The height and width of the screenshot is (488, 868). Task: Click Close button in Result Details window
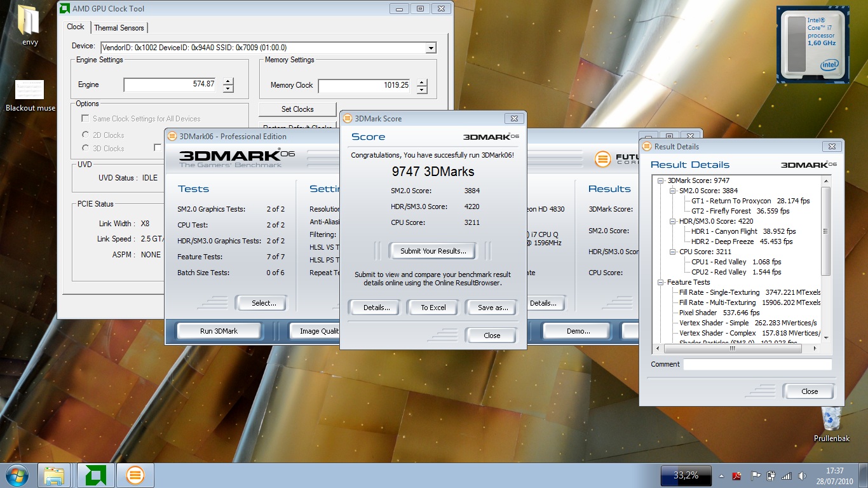pos(810,391)
